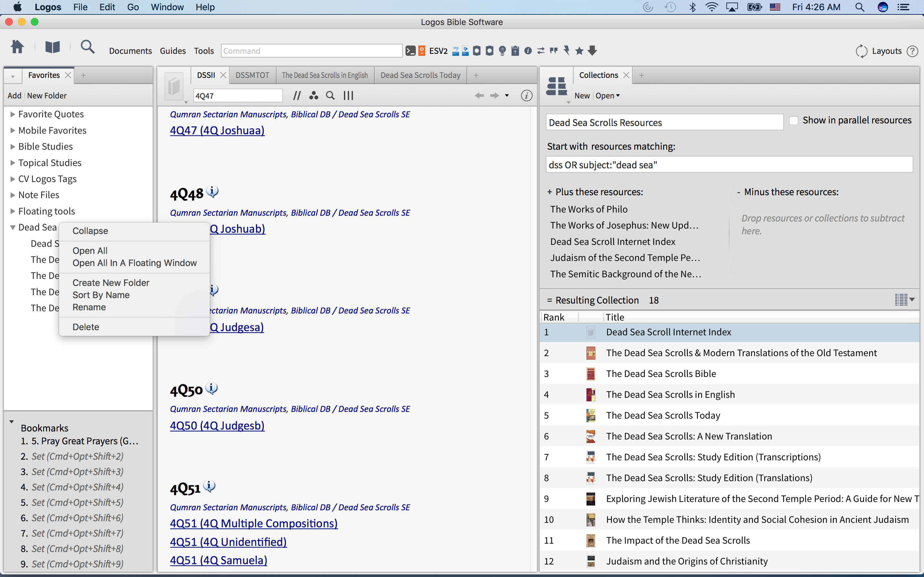Click the star shortcut icon in toolbar
924x577 pixels.
pos(579,51)
